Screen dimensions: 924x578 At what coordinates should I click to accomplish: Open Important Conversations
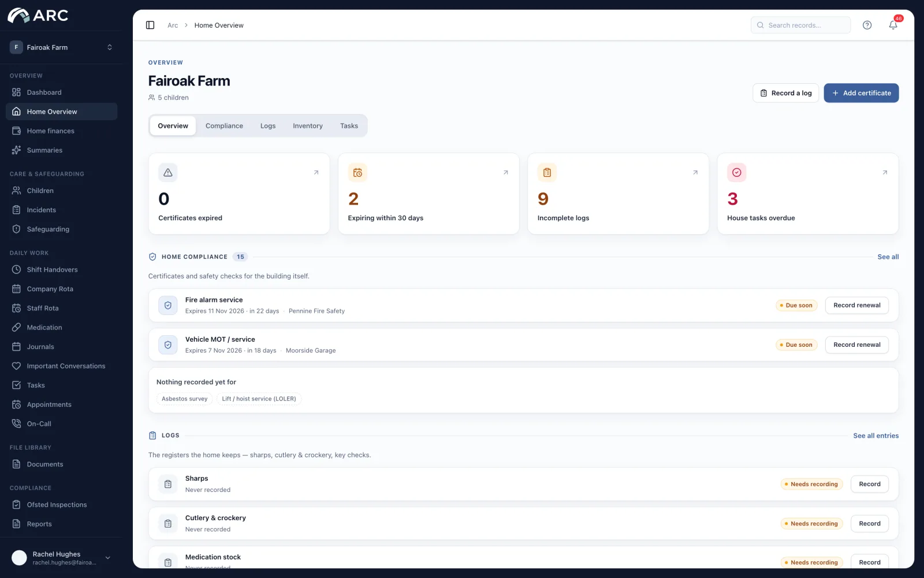(x=61, y=366)
